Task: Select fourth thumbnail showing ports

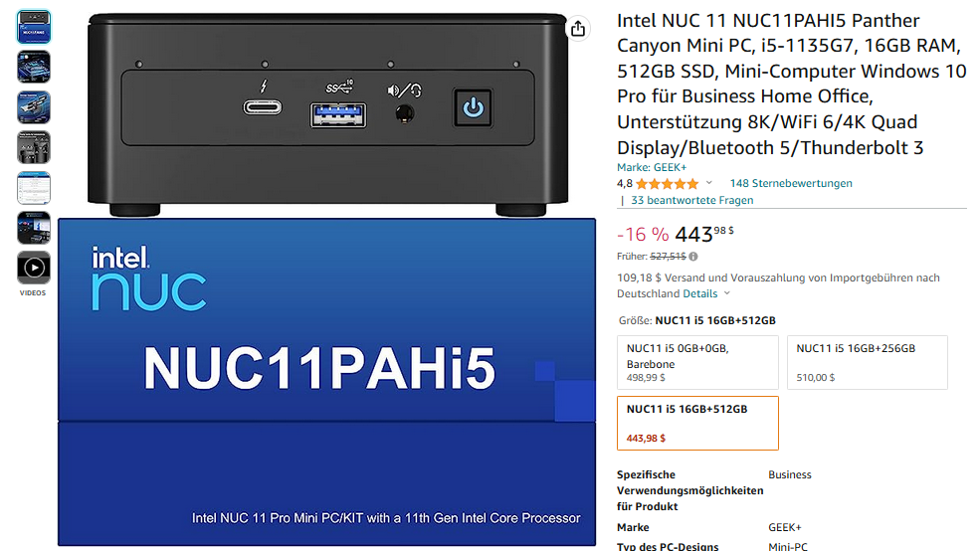Action: click(34, 147)
